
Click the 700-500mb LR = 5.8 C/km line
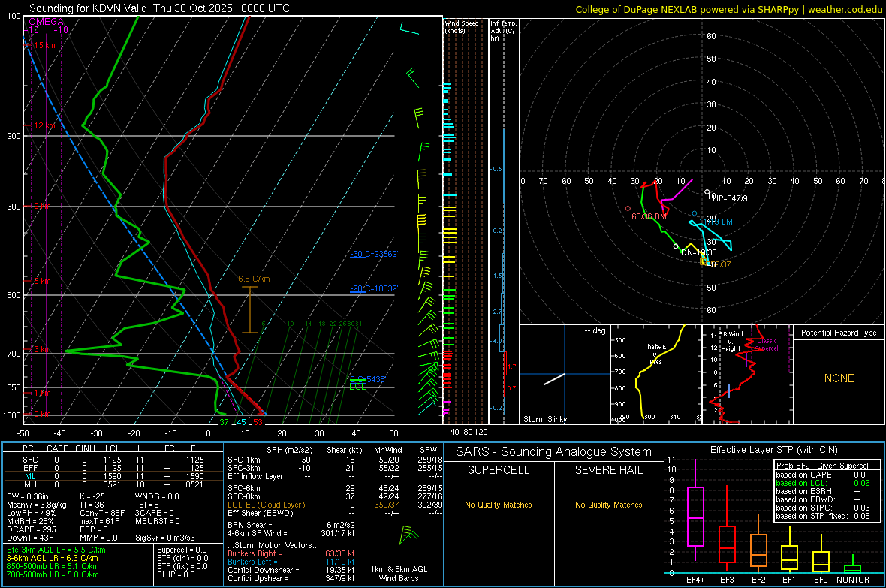tap(53, 574)
